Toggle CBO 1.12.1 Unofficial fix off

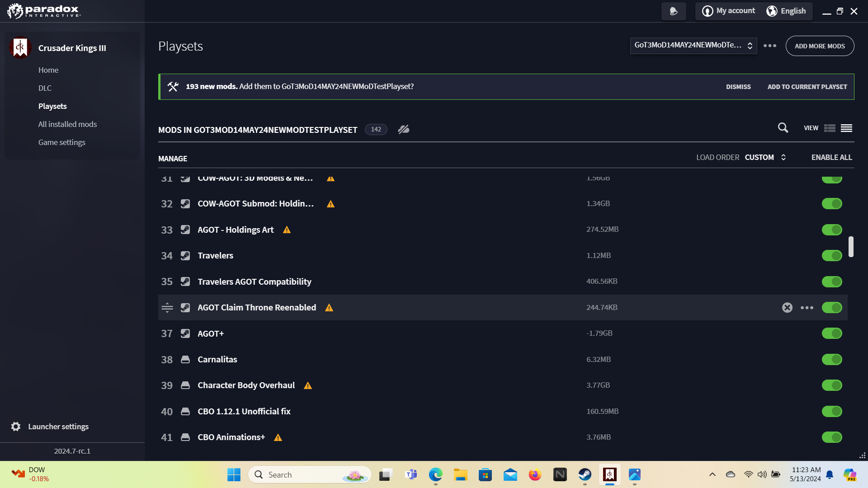(x=832, y=412)
